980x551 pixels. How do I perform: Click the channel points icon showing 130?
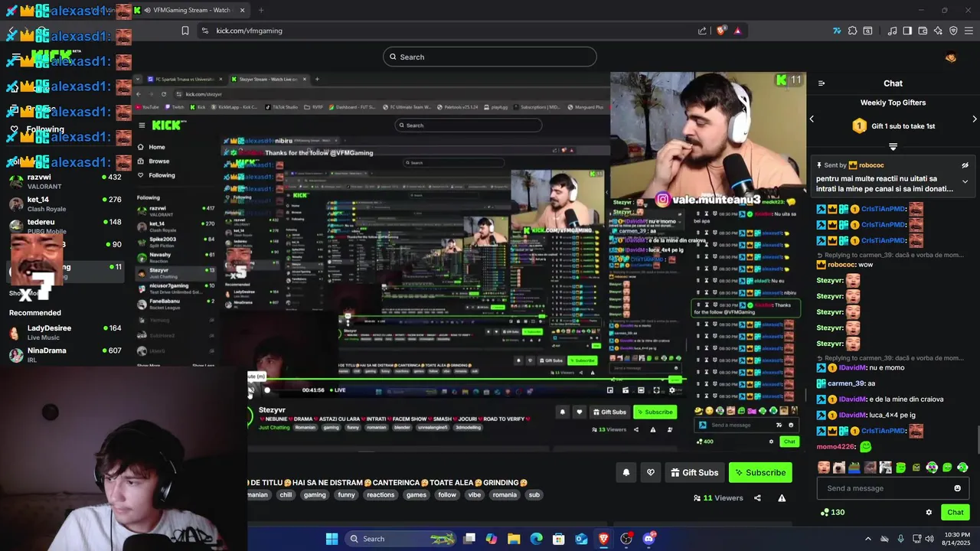click(832, 513)
